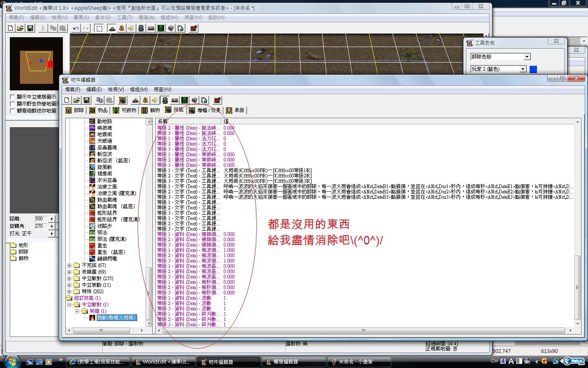Click blue player color swatch in tool palette
Viewport: 588px width, 368px height.
tap(533, 69)
